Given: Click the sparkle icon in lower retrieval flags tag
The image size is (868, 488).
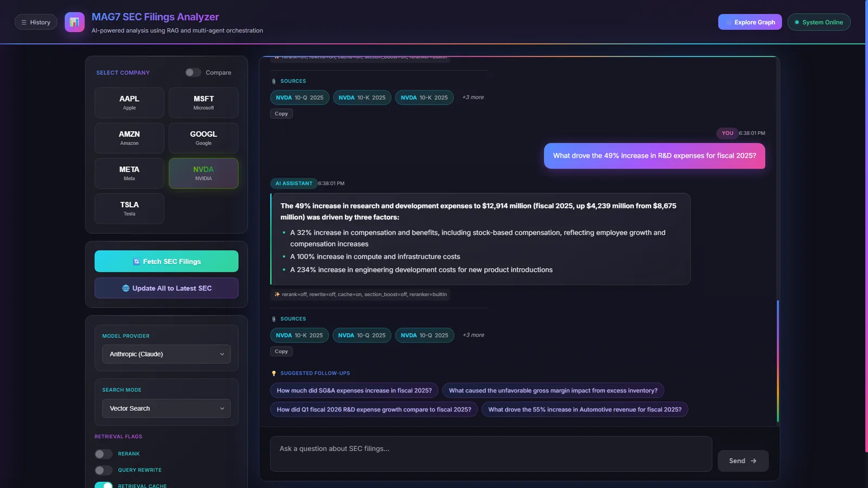Looking at the screenshot, I should [277, 294].
